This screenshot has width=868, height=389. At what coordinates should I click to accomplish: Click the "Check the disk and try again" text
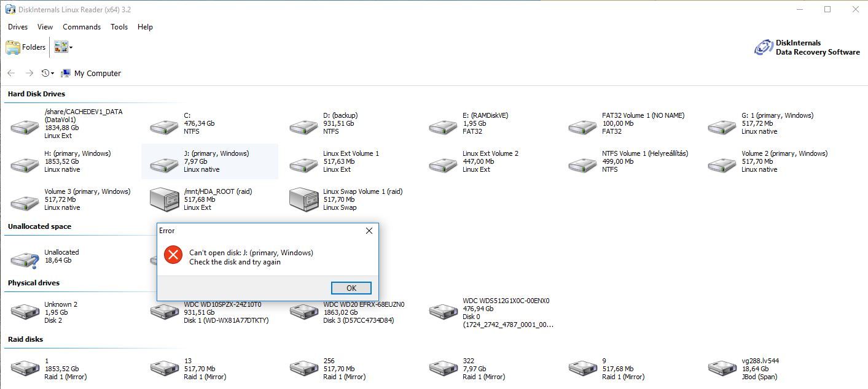point(235,262)
